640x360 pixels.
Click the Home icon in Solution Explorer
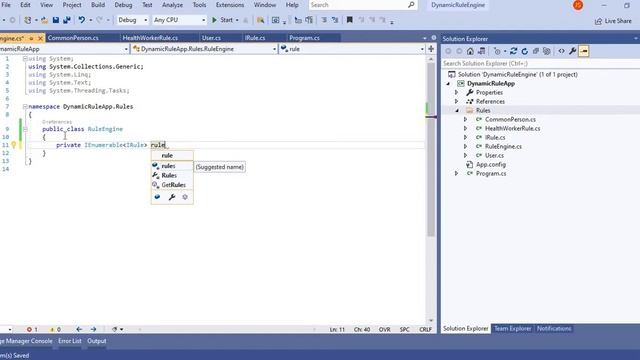[x=470, y=51]
